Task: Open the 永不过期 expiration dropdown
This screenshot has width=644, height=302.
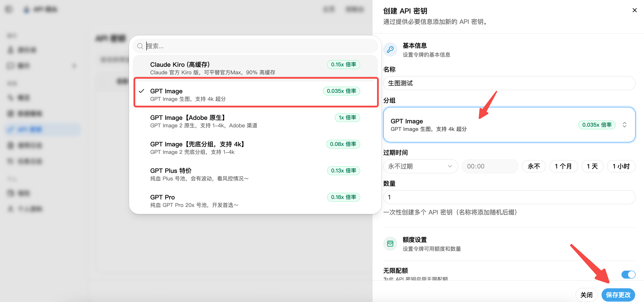Action: tap(421, 166)
